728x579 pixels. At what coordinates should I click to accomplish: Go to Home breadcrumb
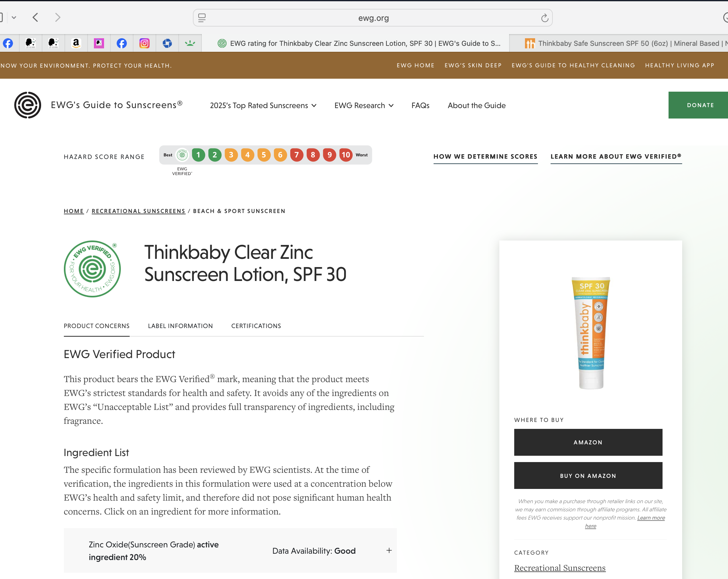[74, 211]
